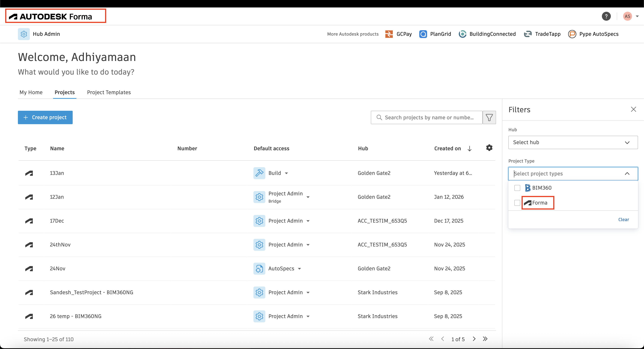Switch to the Project Templates tab
This screenshot has width=644, height=349.
click(x=109, y=92)
